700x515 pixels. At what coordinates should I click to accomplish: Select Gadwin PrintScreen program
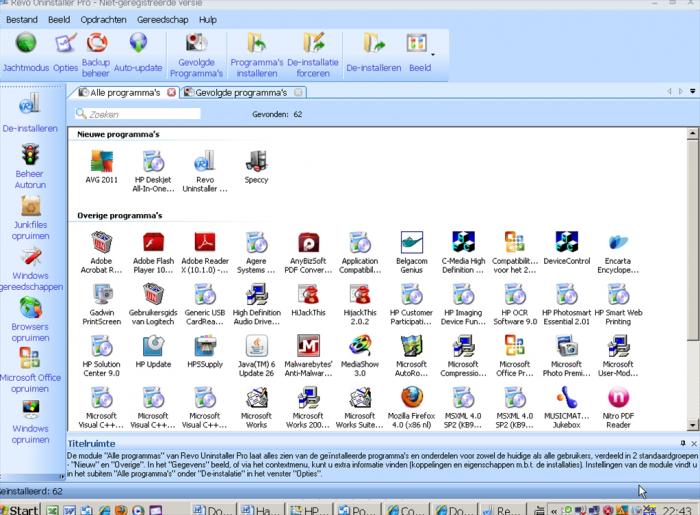(x=102, y=304)
